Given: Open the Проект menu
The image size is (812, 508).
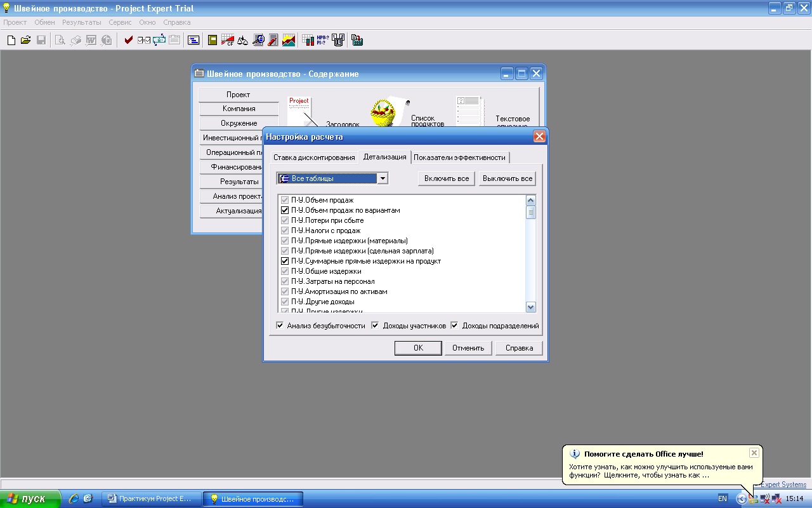Looking at the screenshot, I should 15,22.
